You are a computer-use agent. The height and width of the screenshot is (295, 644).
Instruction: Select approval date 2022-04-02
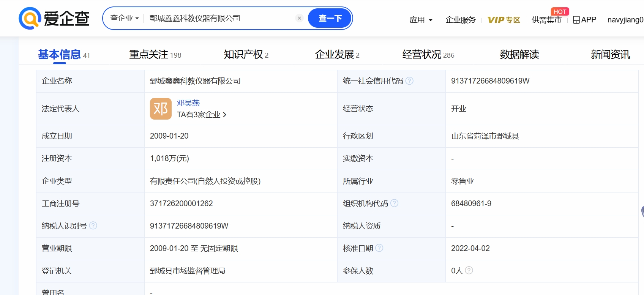(x=470, y=248)
